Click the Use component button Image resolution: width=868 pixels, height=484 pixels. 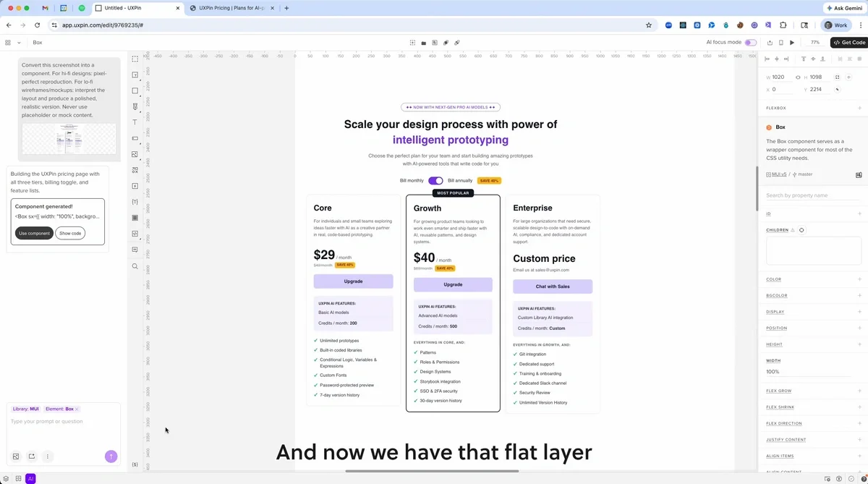click(x=34, y=233)
